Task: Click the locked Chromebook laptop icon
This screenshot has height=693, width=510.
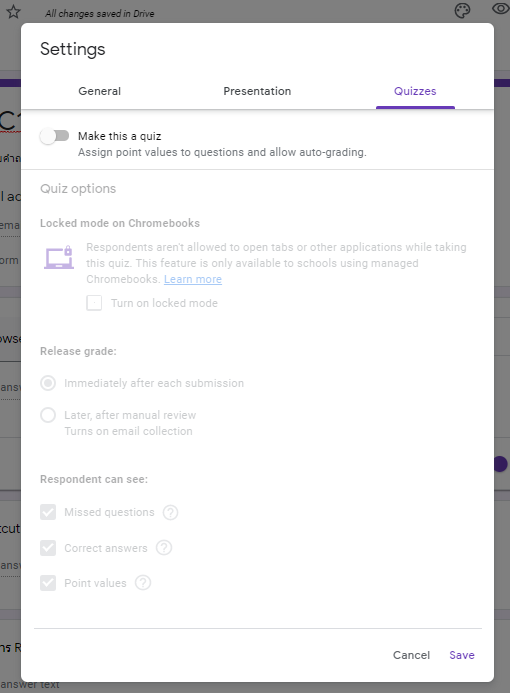Action: [x=59, y=258]
